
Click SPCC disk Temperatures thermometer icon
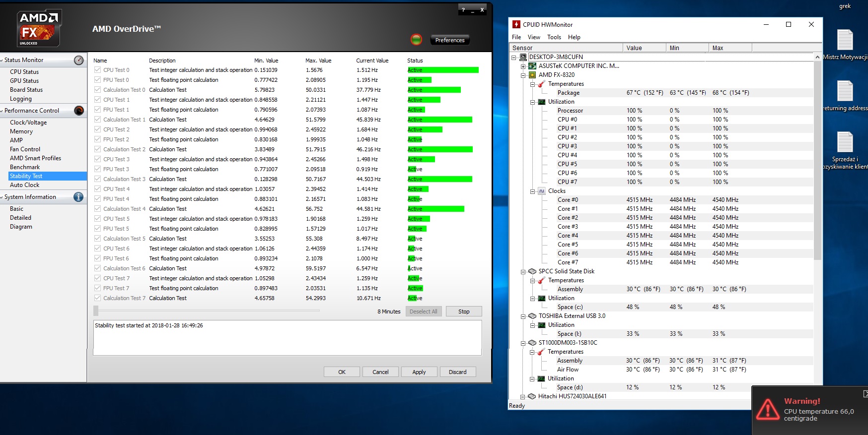[x=542, y=280]
